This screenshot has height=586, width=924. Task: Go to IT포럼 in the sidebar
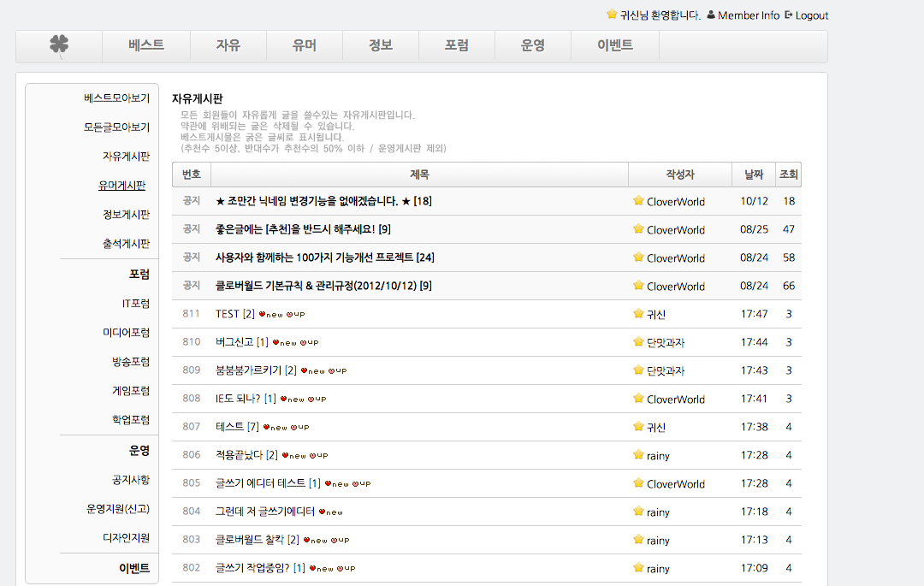[135, 304]
